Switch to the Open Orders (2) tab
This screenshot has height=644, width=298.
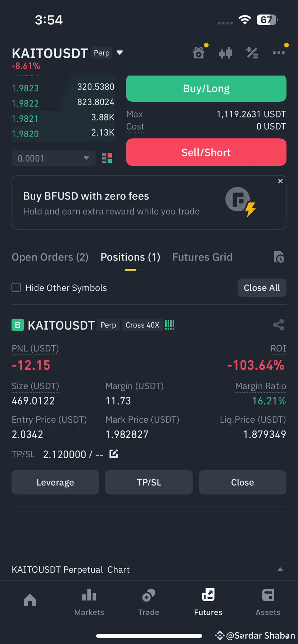click(50, 257)
